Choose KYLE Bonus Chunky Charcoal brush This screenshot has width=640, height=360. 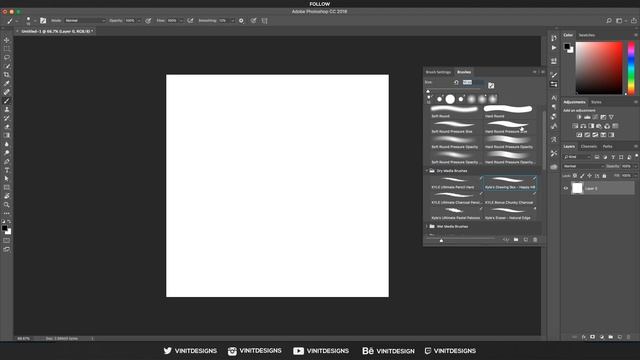pyautogui.click(x=509, y=198)
